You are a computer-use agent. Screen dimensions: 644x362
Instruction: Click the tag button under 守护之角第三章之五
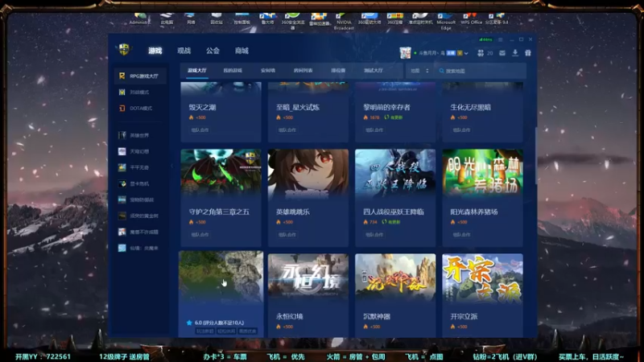(200, 235)
